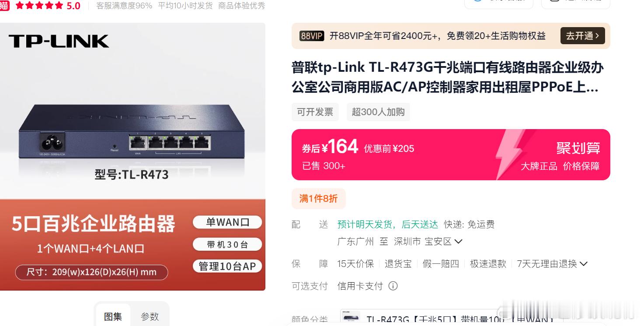The image size is (644, 326).
Task: Open the 可开发票 tag
Action: (x=315, y=112)
